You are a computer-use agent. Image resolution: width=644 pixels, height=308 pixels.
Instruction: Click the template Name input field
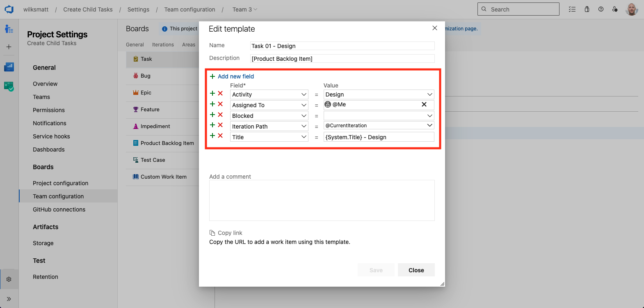[x=343, y=46]
